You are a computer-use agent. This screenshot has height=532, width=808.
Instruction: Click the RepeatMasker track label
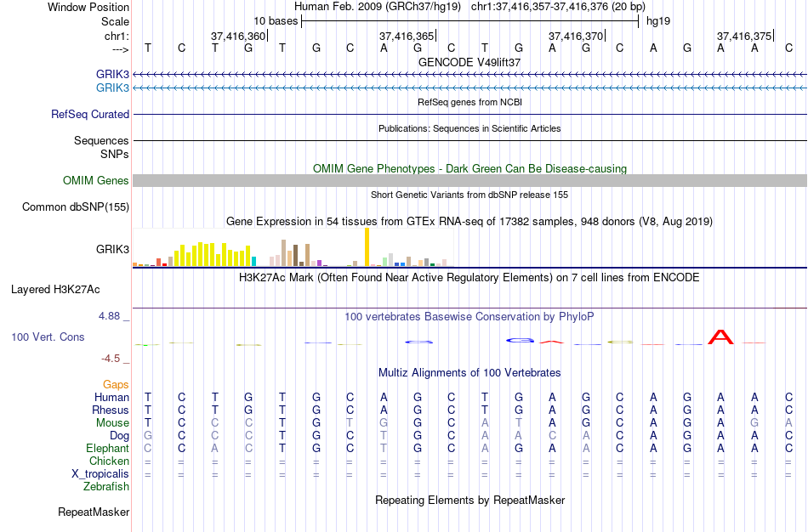(x=94, y=512)
